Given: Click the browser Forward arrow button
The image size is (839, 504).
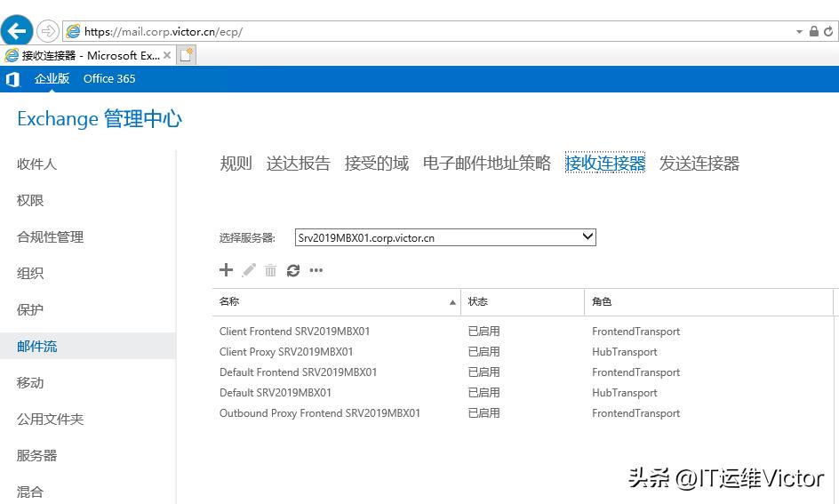Looking at the screenshot, I should click(x=48, y=31).
